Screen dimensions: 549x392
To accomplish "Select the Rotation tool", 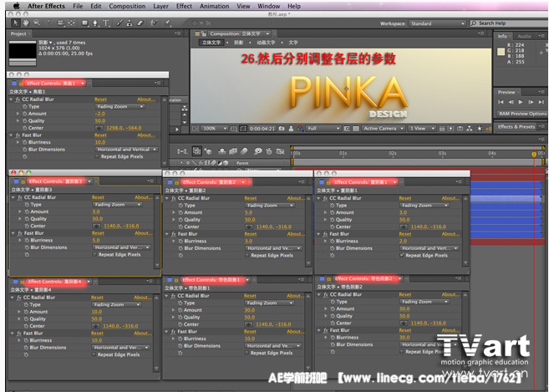I will tap(50, 23).
